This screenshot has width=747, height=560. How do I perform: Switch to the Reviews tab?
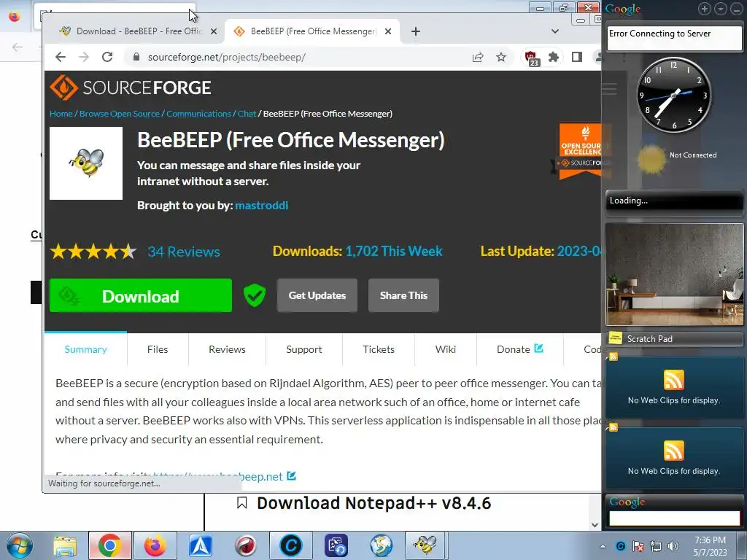[x=228, y=349]
